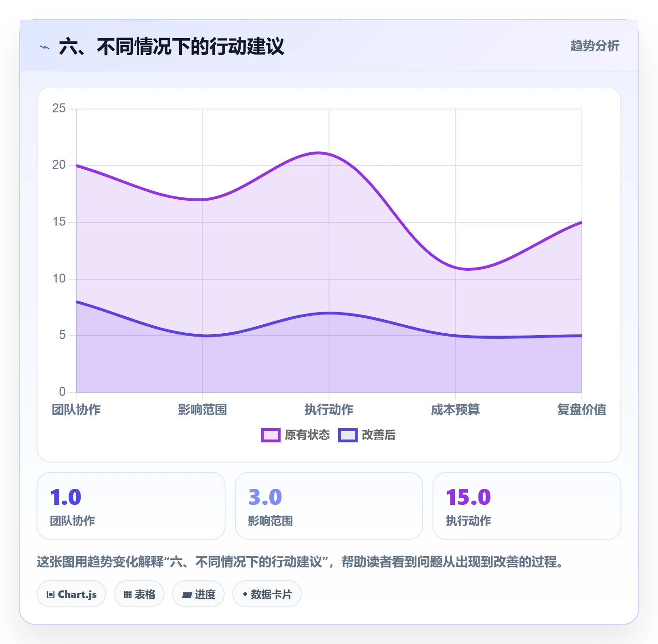Toggle the 改善后 legend swatch
Image resolution: width=658 pixels, height=644 pixels.
(x=348, y=435)
